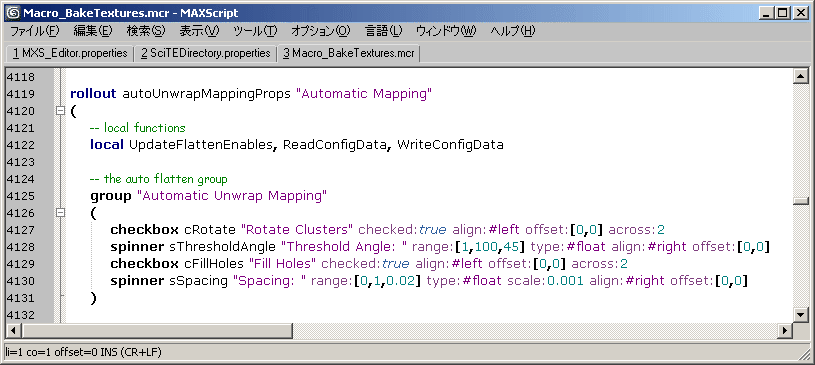
Task: Open the 表示(V) menu
Action: tap(199, 31)
